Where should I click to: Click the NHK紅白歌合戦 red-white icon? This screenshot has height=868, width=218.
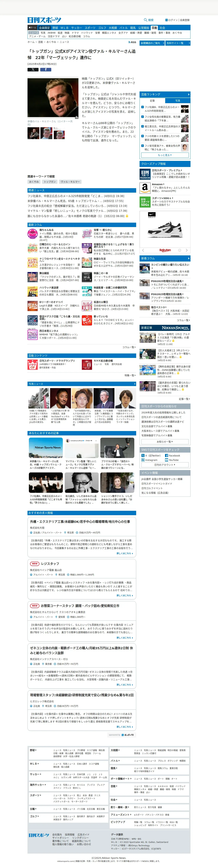(87, 365)
